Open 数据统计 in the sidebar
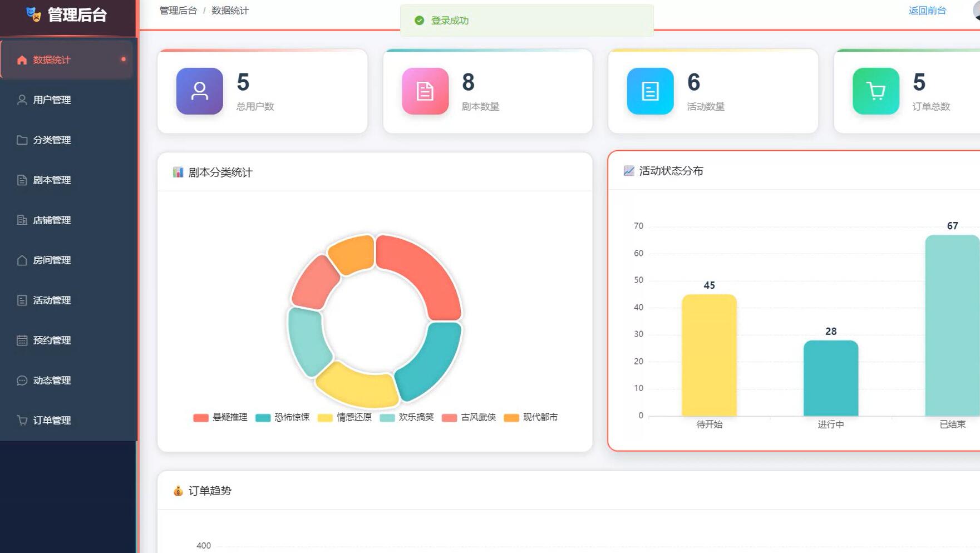The height and width of the screenshot is (553, 980). pos(67,60)
